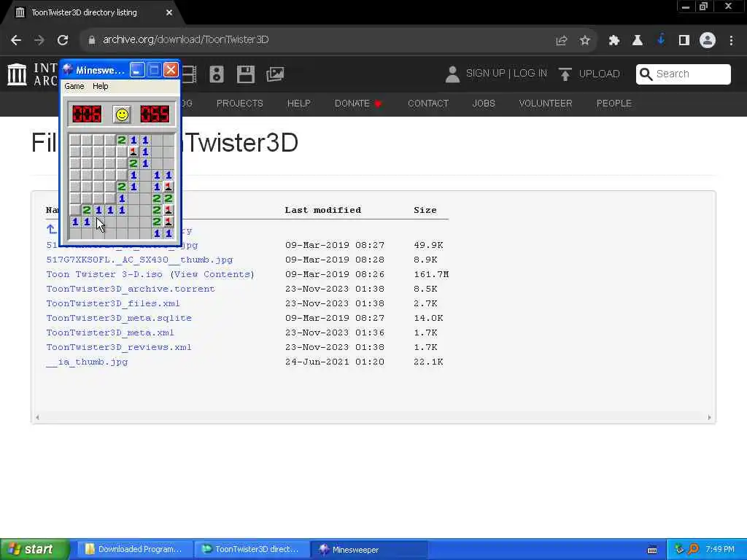Open ToonTwister3D_meta.xml
The image size is (747, 560).
coord(110,332)
